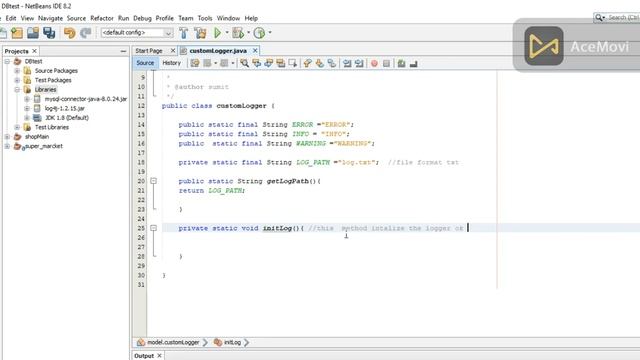Screen dimensions: 640x360
Task: Switch the editor to History view
Action: (x=171, y=63)
